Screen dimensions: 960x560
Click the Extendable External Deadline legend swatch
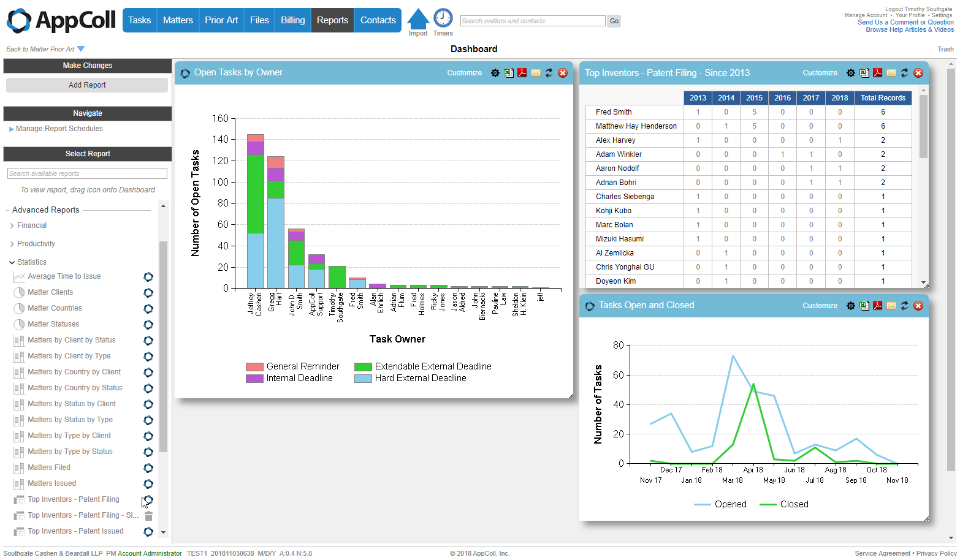[363, 367]
